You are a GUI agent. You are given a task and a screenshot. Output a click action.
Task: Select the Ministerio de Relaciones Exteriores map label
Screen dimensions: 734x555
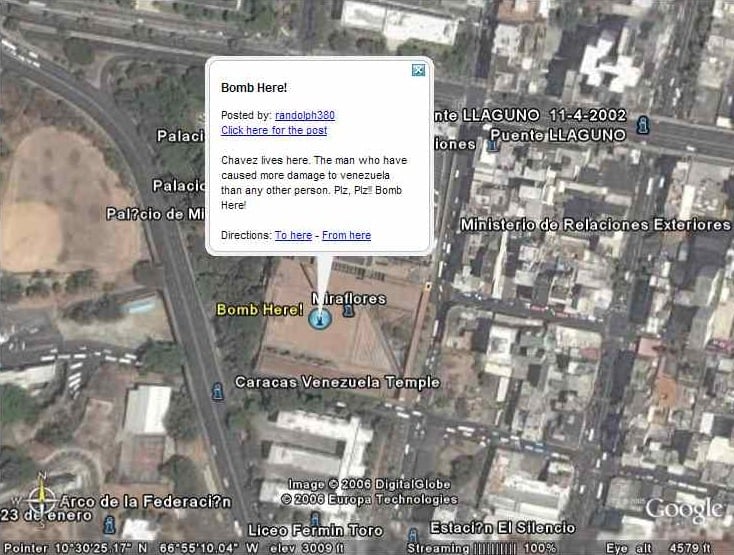click(x=595, y=225)
